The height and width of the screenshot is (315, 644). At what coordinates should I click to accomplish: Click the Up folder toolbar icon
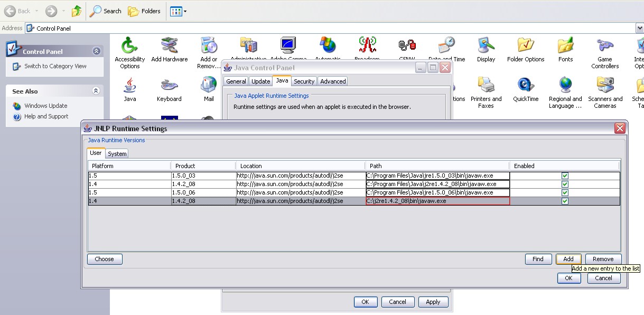tap(77, 11)
